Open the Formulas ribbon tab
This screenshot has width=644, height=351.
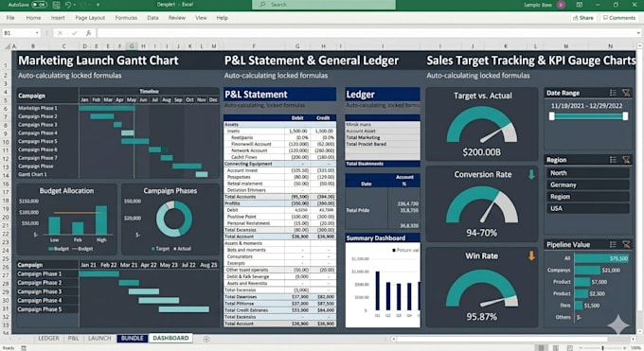[x=126, y=18]
